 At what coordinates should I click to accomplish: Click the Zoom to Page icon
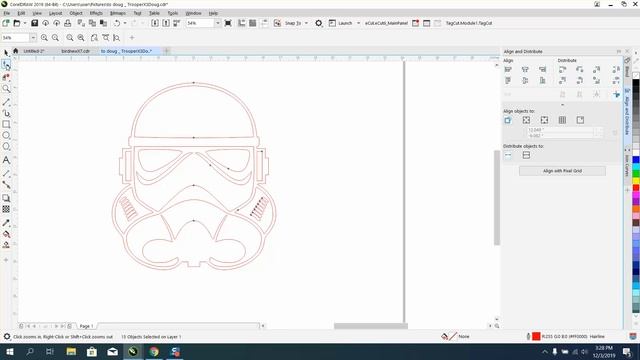94,38
